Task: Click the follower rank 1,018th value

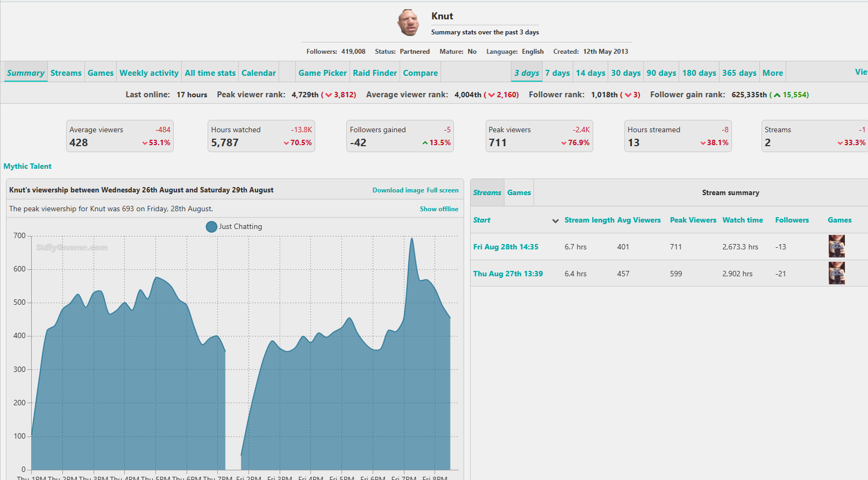Action: (604, 95)
